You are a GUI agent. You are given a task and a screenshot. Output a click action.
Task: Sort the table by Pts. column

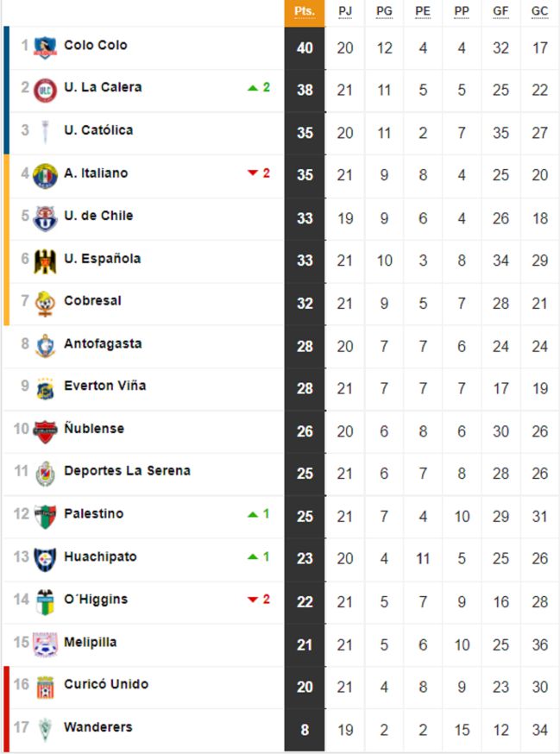tap(305, 12)
